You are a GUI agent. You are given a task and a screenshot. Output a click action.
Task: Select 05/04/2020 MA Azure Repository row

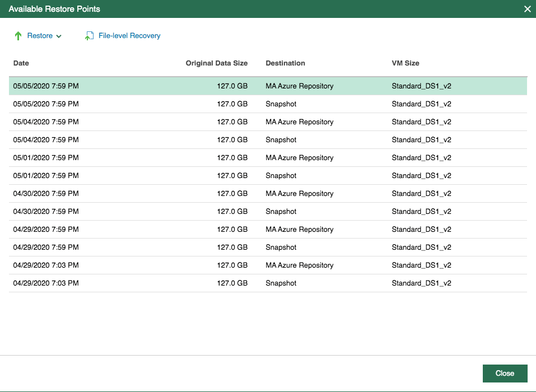click(268, 122)
